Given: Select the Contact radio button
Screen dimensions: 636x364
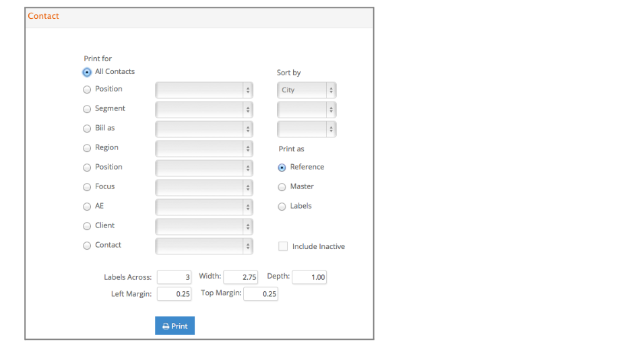Looking at the screenshot, I should pos(87,246).
